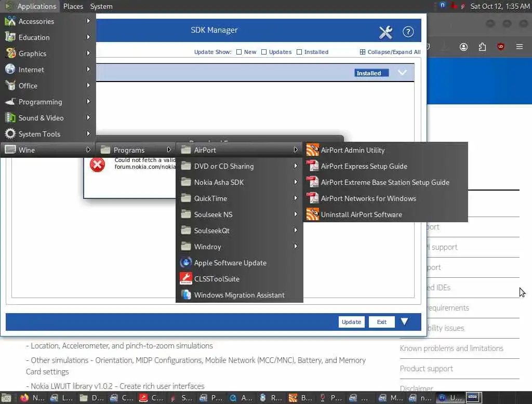Click the Update button in SDK Manager
The height and width of the screenshot is (404, 532).
[x=351, y=322]
